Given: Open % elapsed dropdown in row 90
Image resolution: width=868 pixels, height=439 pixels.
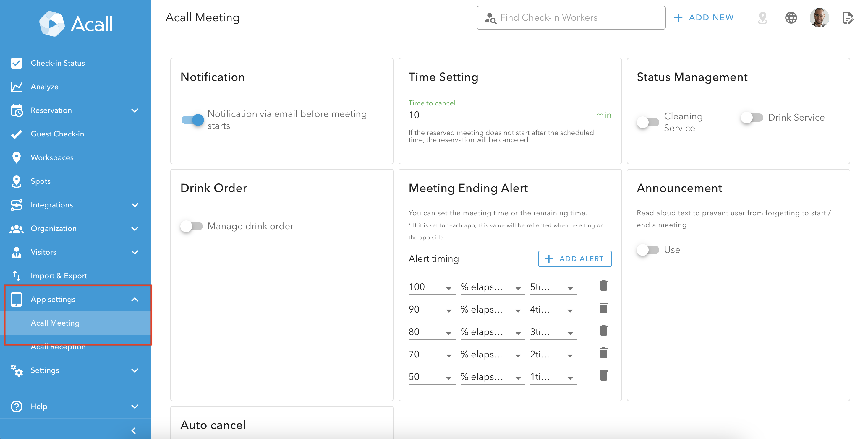Looking at the screenshot, I should 493,310.
